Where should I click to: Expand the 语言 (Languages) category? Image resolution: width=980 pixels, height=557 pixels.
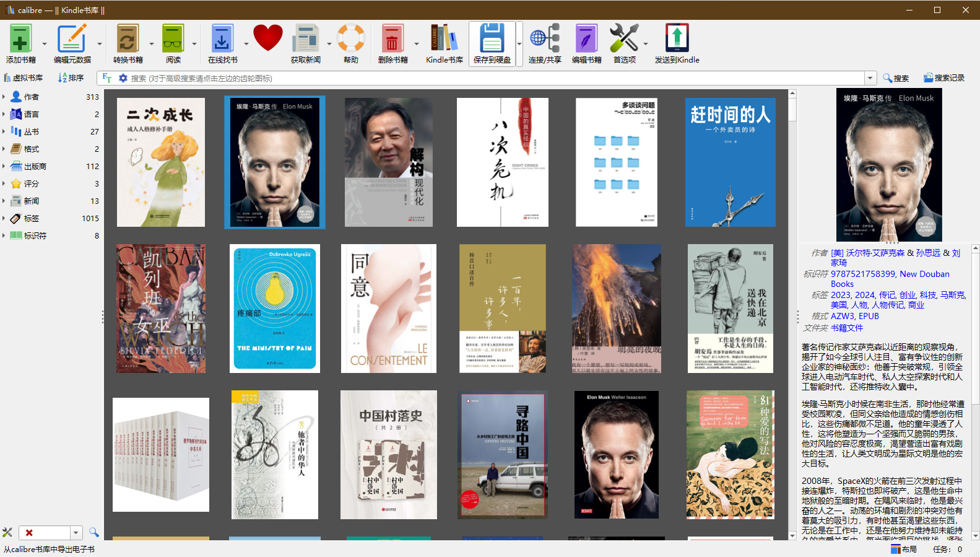[4, 114]
